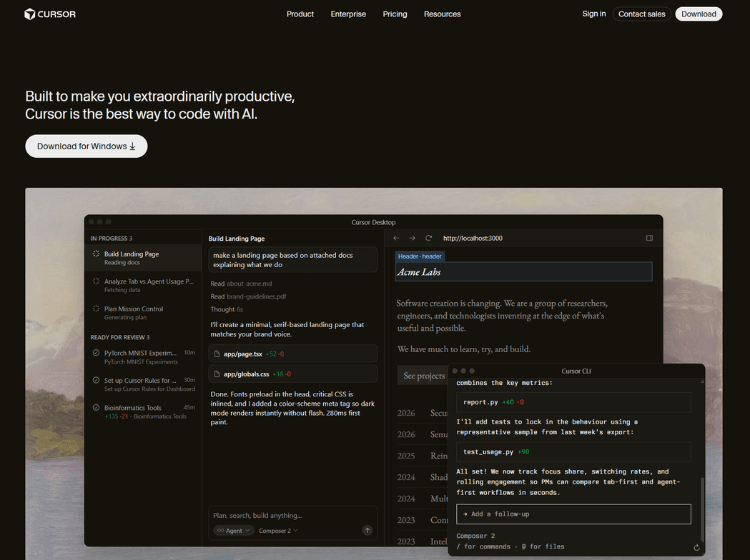
Task: Click the READY FOR REVIEW 3 section header
Action: click(120, 337)
